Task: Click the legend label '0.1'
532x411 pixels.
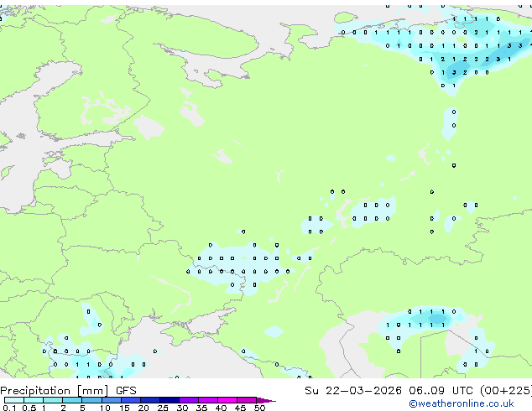Action: [x=9, y=408]
